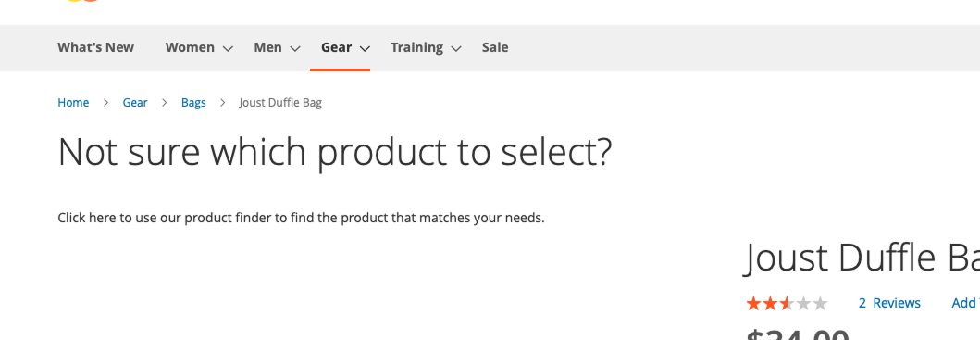980x340 pixels.
Task: Expand the Gear dropdown chevron
Action: tap(366, 49)
